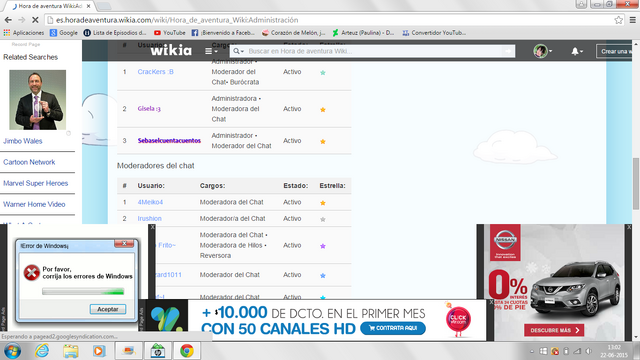640x360 pixels.
Task: Open the search scope magnifier dropdown
Action: (x=238, y=51)
